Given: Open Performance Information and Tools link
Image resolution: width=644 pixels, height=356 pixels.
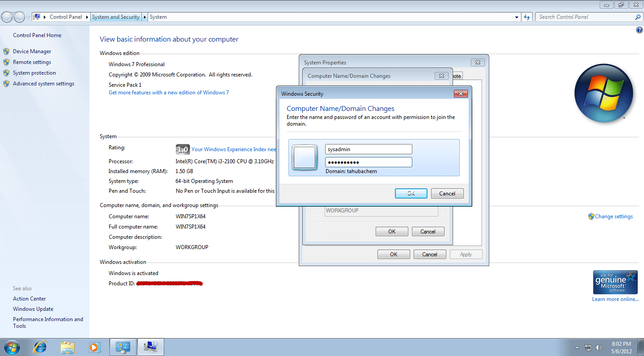Looking at the screenshot, I should (48, 322).
